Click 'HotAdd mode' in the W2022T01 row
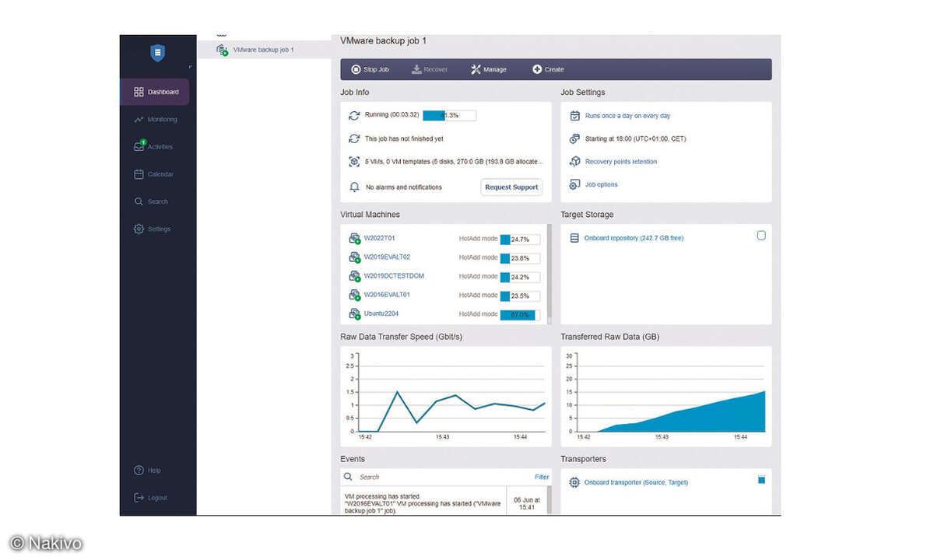934x560 pixels. pyautogui.click(x=478, y=239)
